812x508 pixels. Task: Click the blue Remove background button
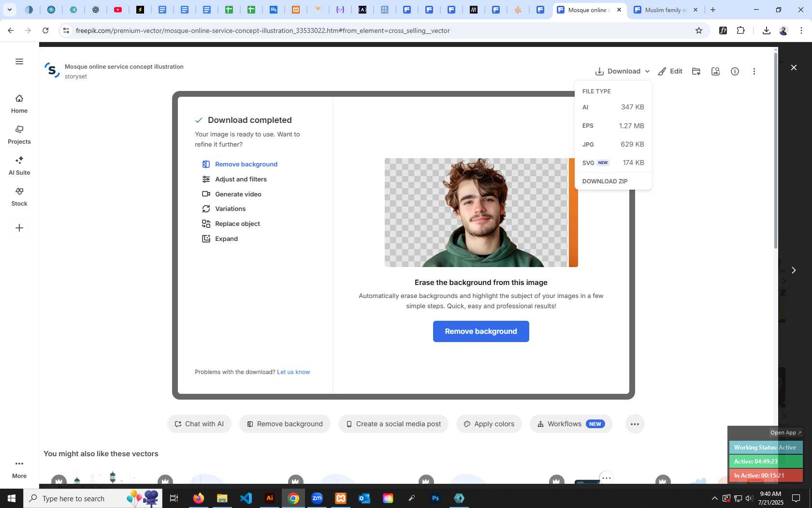point(481,331)
